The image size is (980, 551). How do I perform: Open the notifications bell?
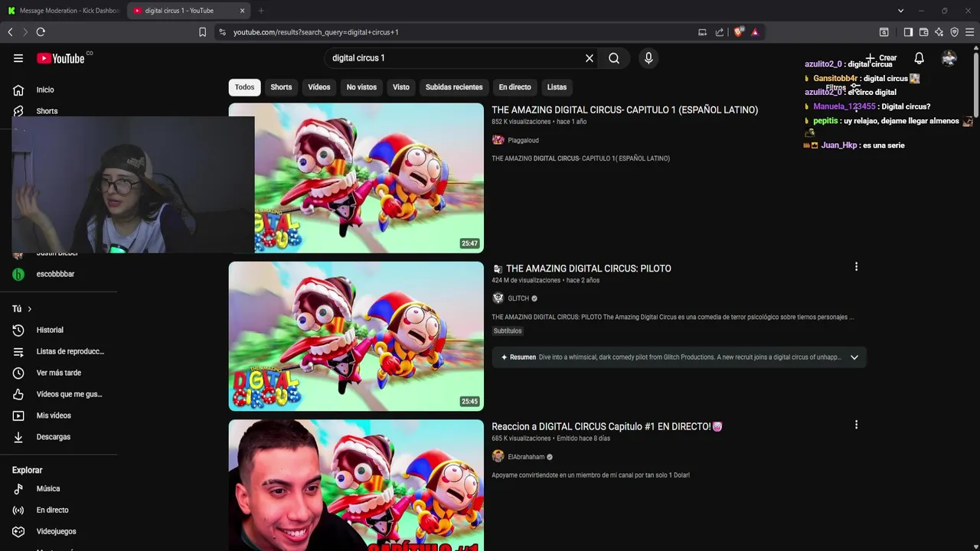(x=919, y=58)
